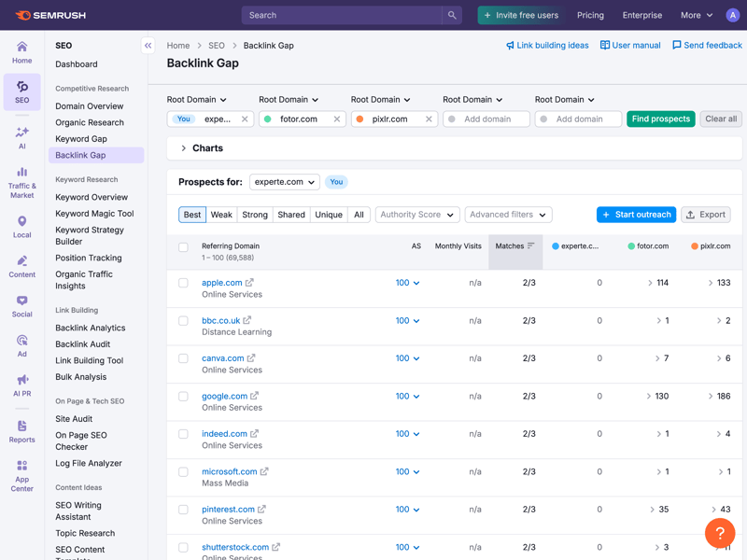Image resolution: width=747 pixels, height=560 pixels.
Task: Open the Local sidebar icon
Action: (x=21, y=227)
